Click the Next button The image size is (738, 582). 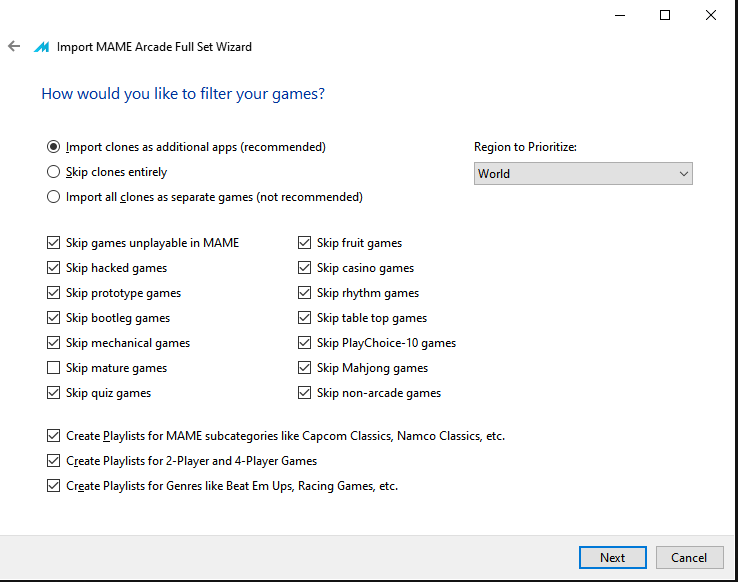612,558
